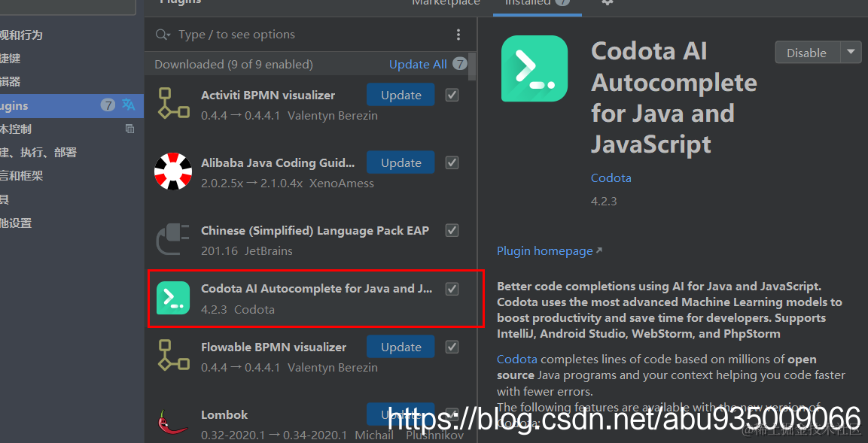Click the Codota AI Autocomplete details heading

(x=675, y=98)
